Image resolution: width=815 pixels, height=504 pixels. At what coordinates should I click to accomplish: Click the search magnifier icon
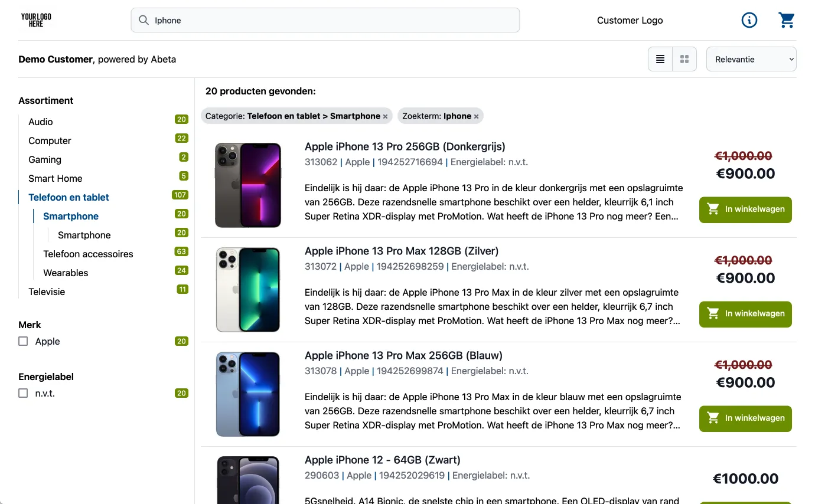click(144, 20)
